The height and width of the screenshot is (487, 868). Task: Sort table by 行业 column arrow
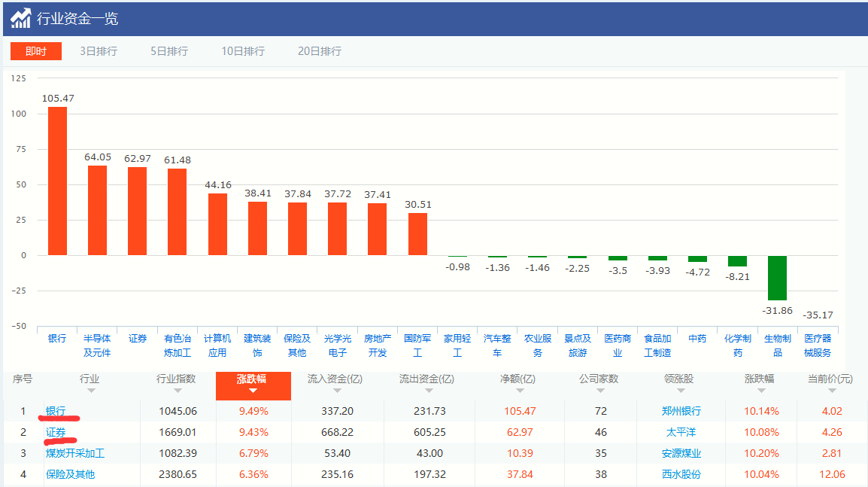pyautogui.click(x=91, y=391)
